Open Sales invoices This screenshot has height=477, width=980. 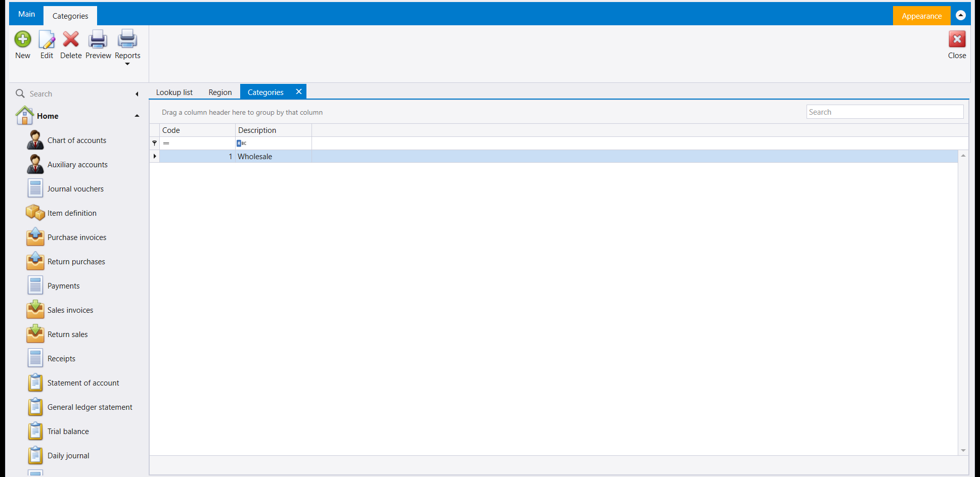70,310
